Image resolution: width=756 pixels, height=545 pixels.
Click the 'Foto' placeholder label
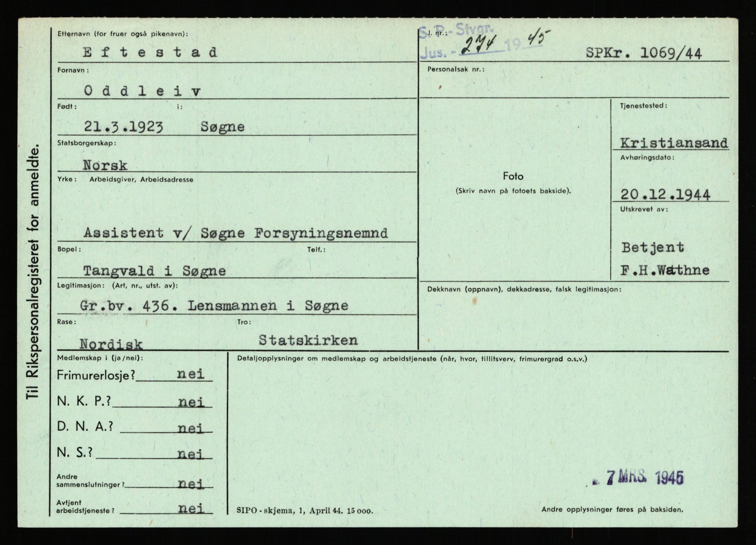click(513, 177)
